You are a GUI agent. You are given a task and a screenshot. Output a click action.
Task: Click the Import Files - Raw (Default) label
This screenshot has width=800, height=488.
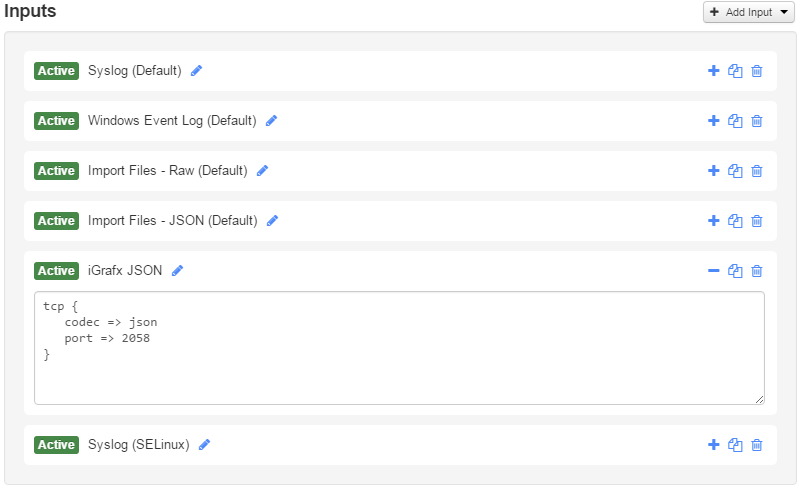click(167, 171)
